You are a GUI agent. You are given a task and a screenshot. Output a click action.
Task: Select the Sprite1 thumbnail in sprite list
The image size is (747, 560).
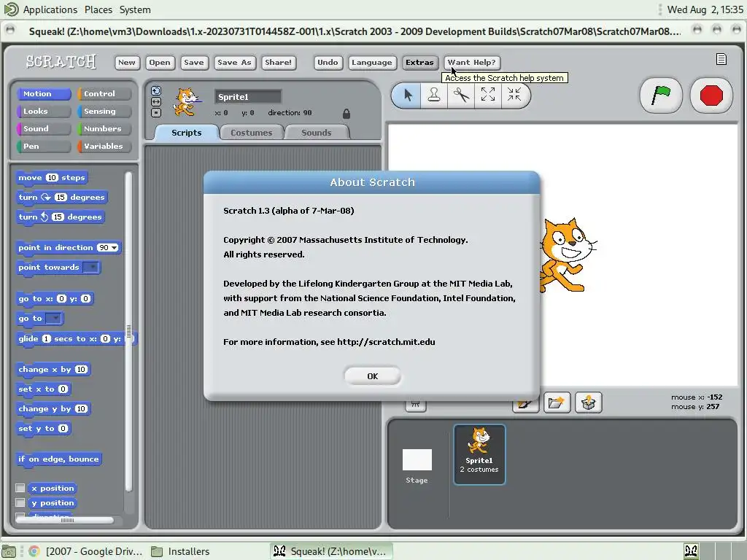point(479,454)
